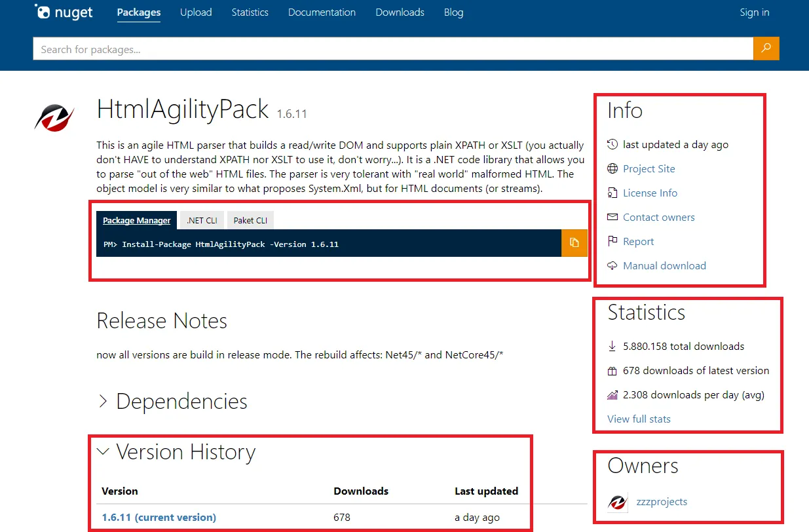
Task: Copy the Install-Package command to clipboard
Action: pos(574,243)
